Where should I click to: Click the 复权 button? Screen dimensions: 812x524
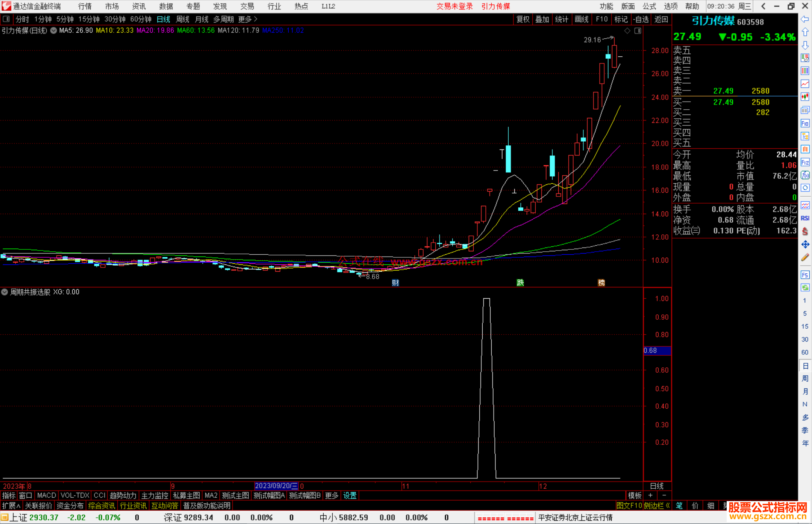(523, 19)
